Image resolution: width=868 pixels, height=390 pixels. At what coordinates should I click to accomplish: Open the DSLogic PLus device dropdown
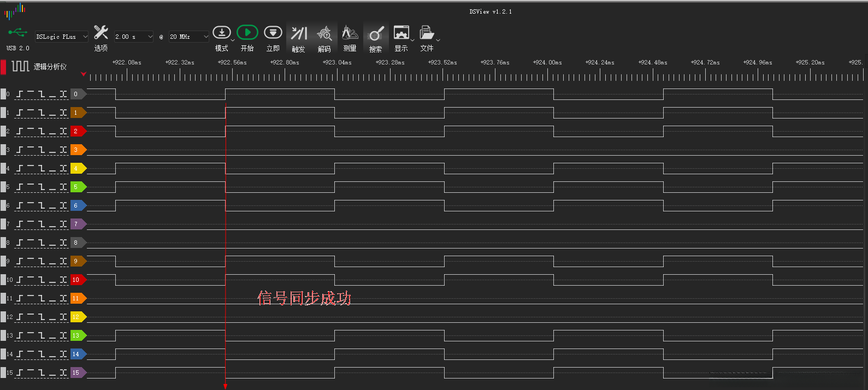pos(62,37)
